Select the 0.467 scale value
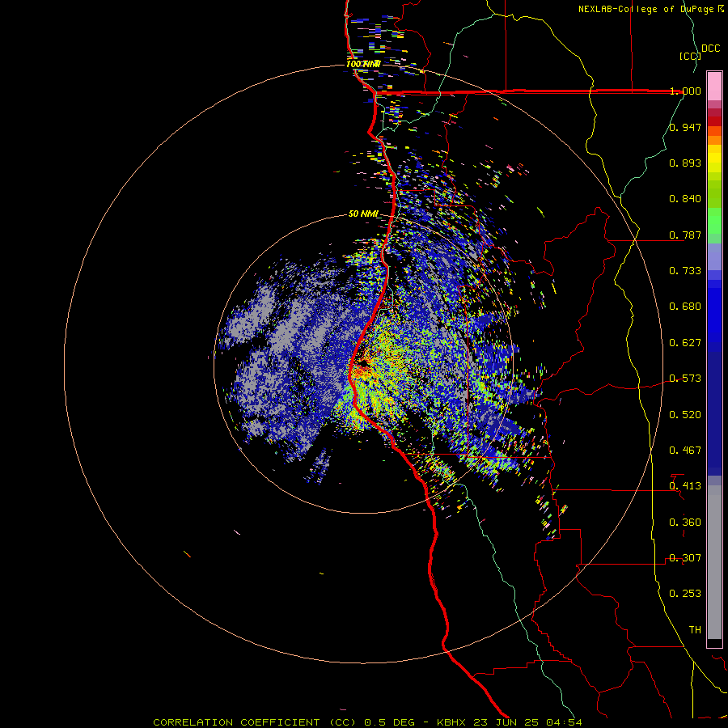This screenshot has width=728, height=728. point(685,451)
